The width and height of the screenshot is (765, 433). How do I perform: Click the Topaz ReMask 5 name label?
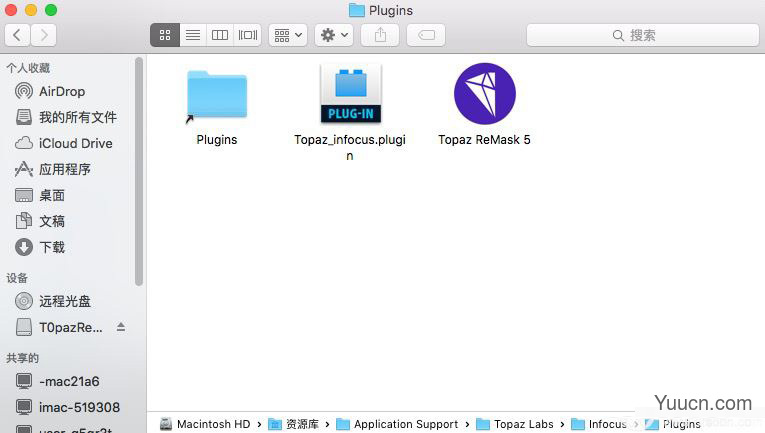click(x=484, y=139)
